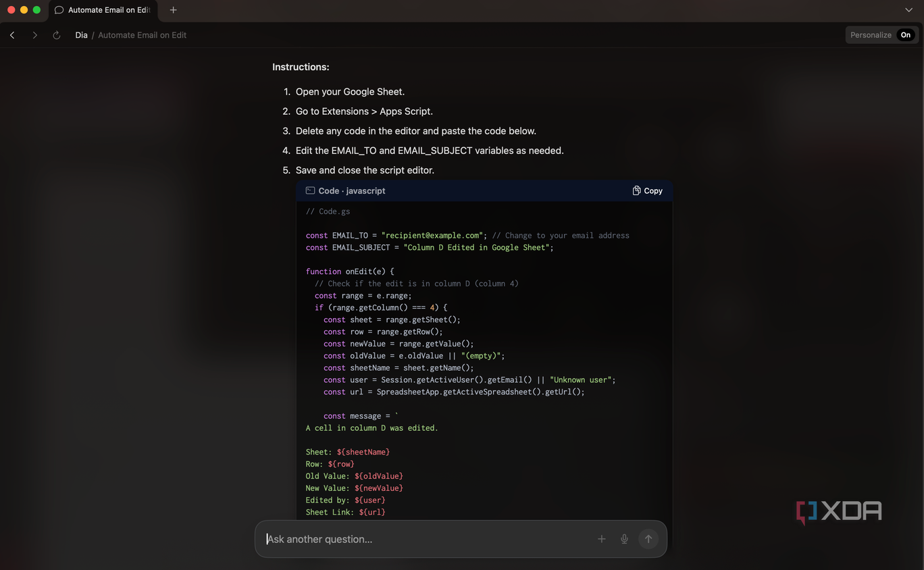Click the 'Save and close the script editor.' step
This screenshot has width=924, height=570.
pos(365,170)
